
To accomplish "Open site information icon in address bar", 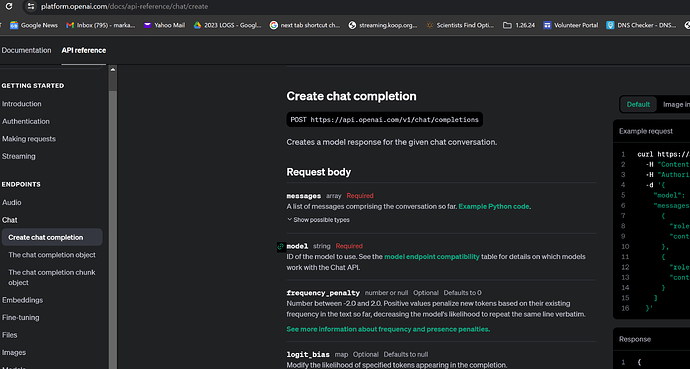I will click(30, 7).
